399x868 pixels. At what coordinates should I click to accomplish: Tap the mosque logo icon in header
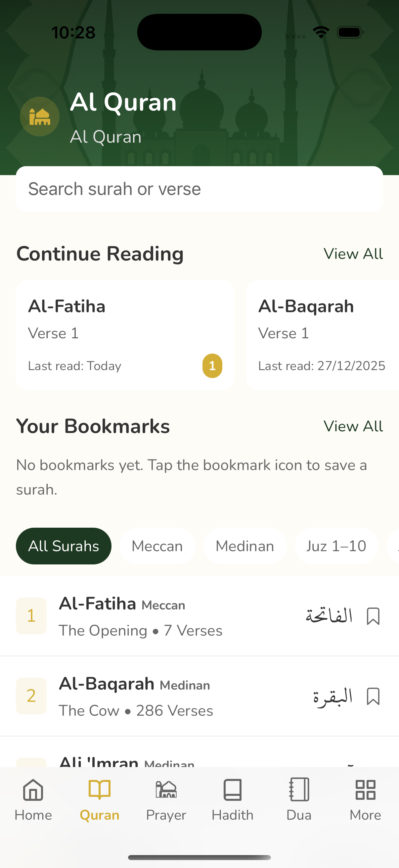click(x=40, y=117)
